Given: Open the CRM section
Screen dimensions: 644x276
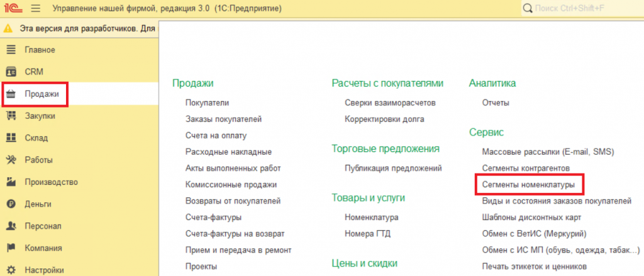Looking at the screenshot, I should [x=34, y=72].
